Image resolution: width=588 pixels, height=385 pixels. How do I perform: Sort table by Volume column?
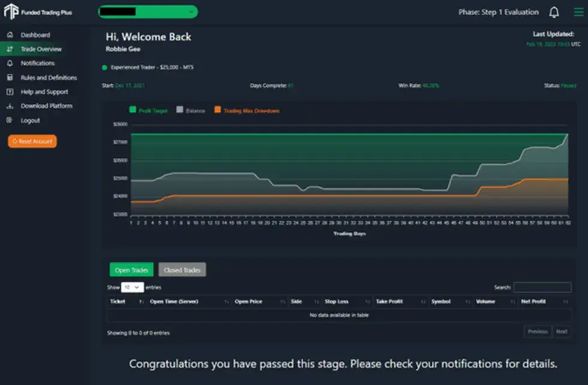496,302
